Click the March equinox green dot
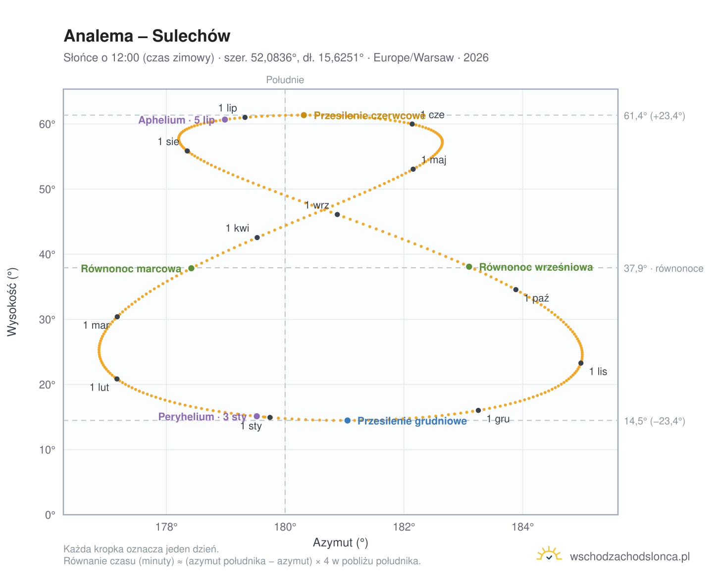This screenshot has width=717, height=588. coord(192,268)
